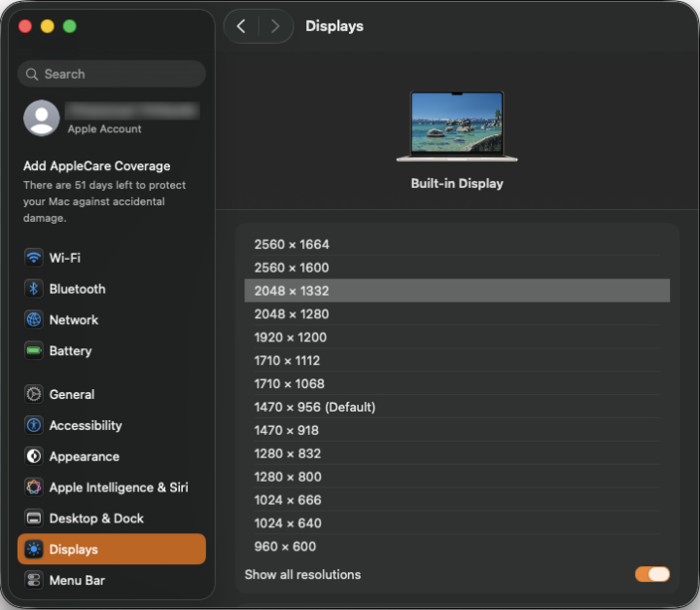
Task: Open General settings gear icon
Action: click(x=34, y=395)
